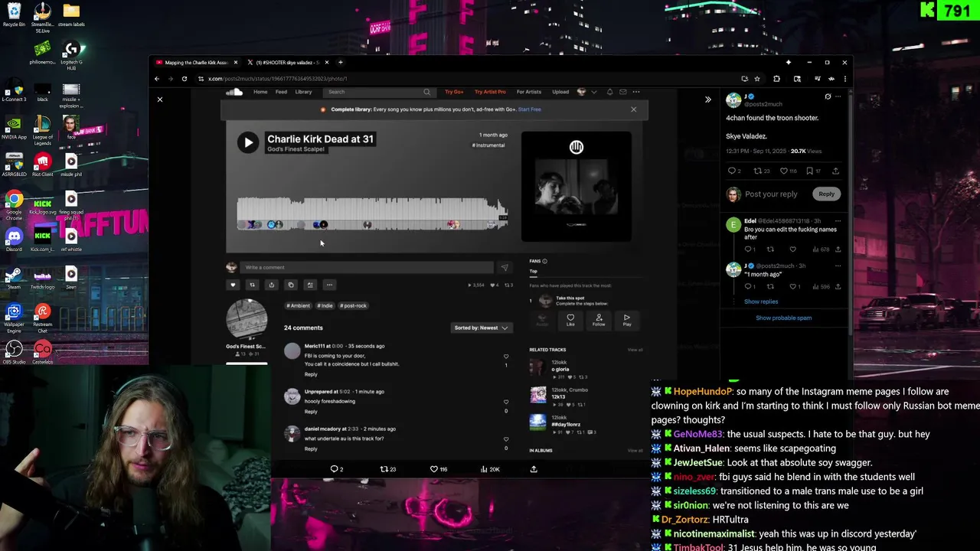Dismiss the Complete library banner
Viewport: 980px width, 551px height.
(633, 109)
